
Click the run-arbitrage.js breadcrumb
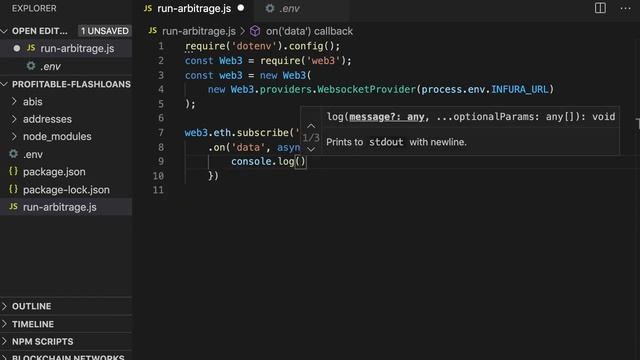[199, 31]
